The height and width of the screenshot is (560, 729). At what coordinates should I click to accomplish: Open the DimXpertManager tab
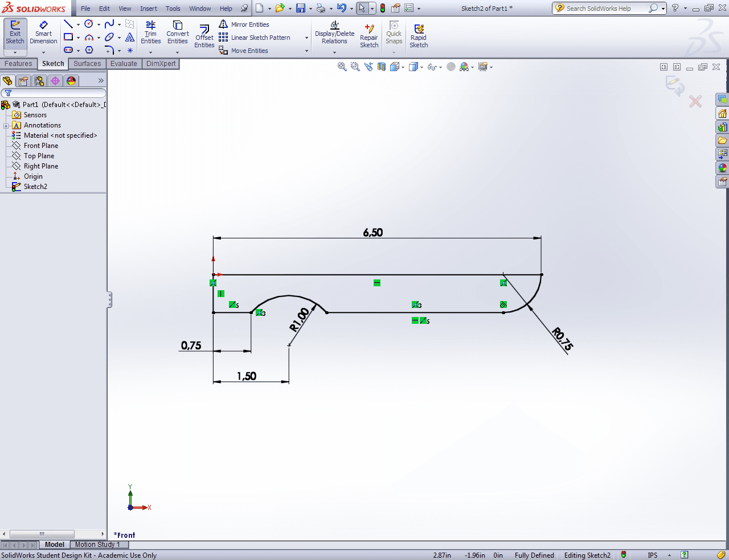55,81
